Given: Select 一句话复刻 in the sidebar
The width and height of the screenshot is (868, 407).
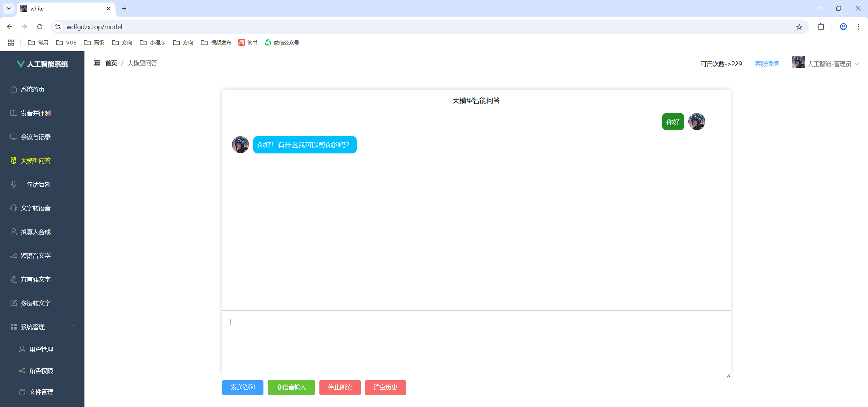Looking at the screenshot, I should point(42,184).
